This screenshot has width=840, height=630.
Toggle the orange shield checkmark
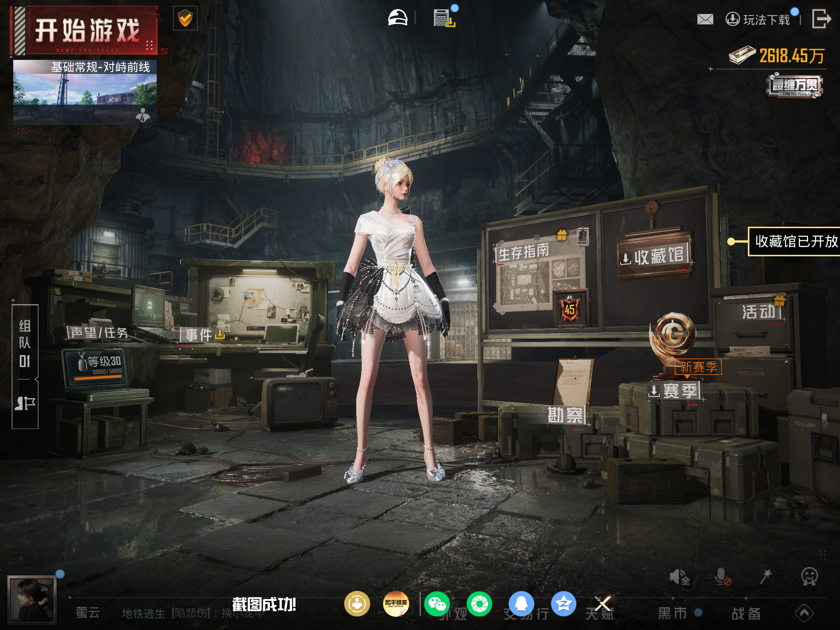click(185, 18)
